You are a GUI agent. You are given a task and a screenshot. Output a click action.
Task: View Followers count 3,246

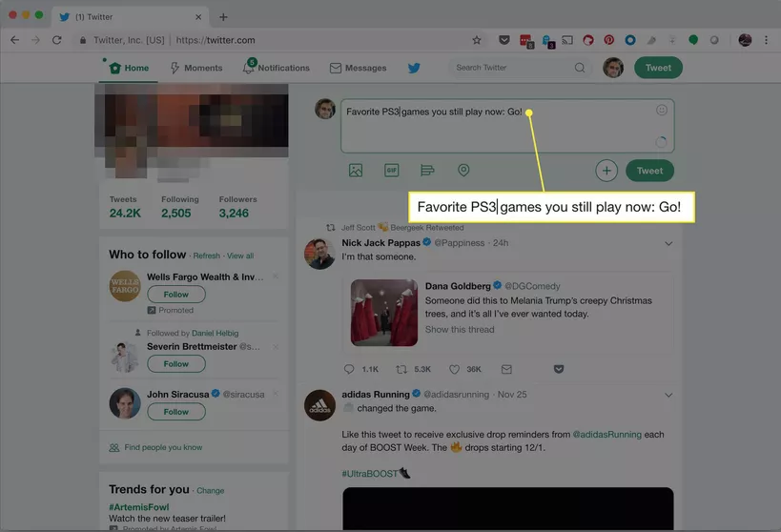click(x=234, y=214)
